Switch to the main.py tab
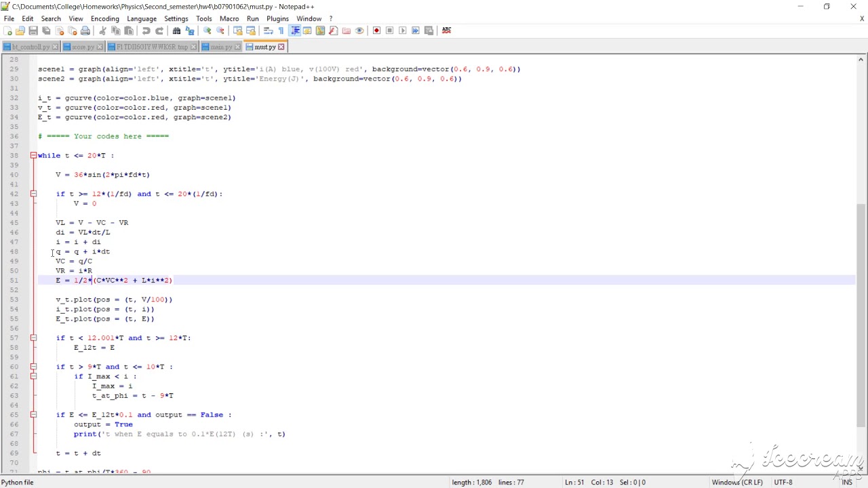Image resolution: width=868 pixels, height=488 pixels. tap(221, 47)
